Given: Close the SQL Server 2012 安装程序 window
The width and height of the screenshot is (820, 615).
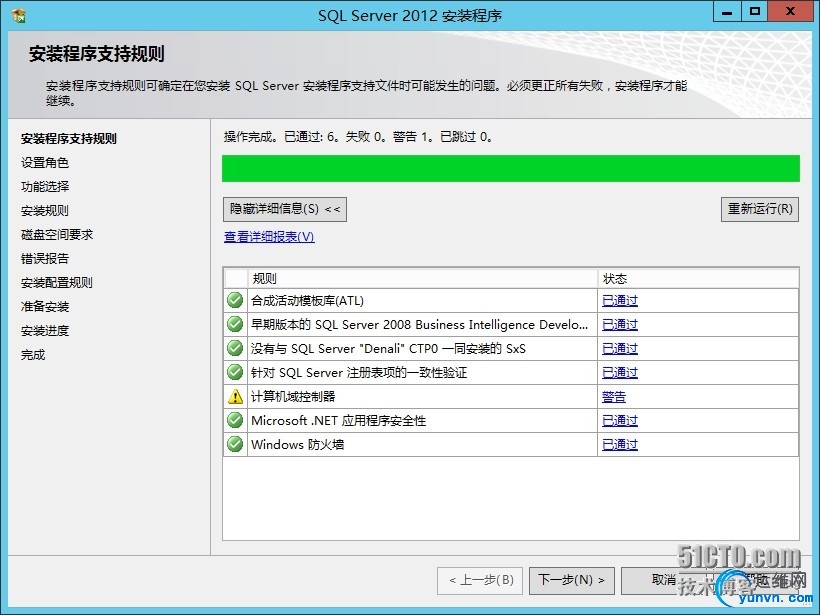Looking at the screenshot, I should (791, 13).
